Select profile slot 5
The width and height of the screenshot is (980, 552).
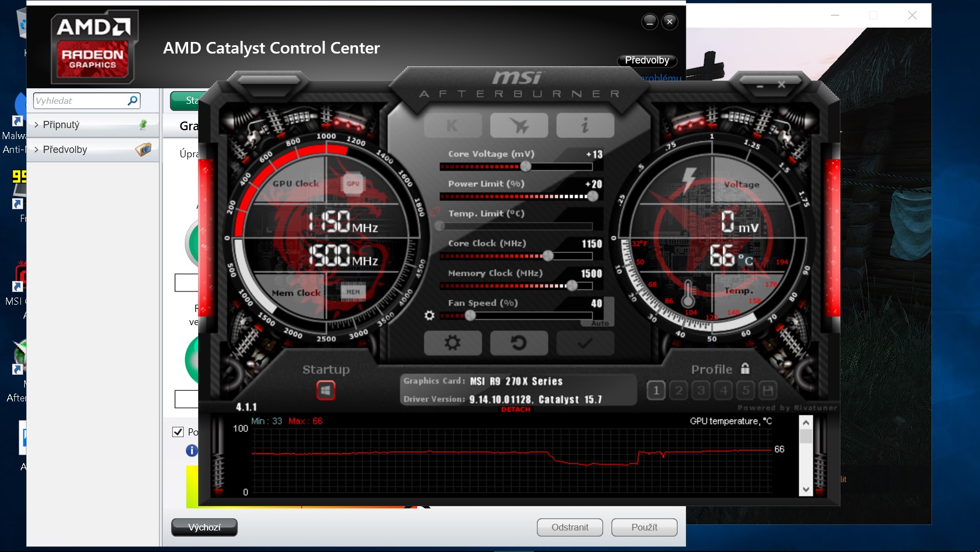point(746,391)
